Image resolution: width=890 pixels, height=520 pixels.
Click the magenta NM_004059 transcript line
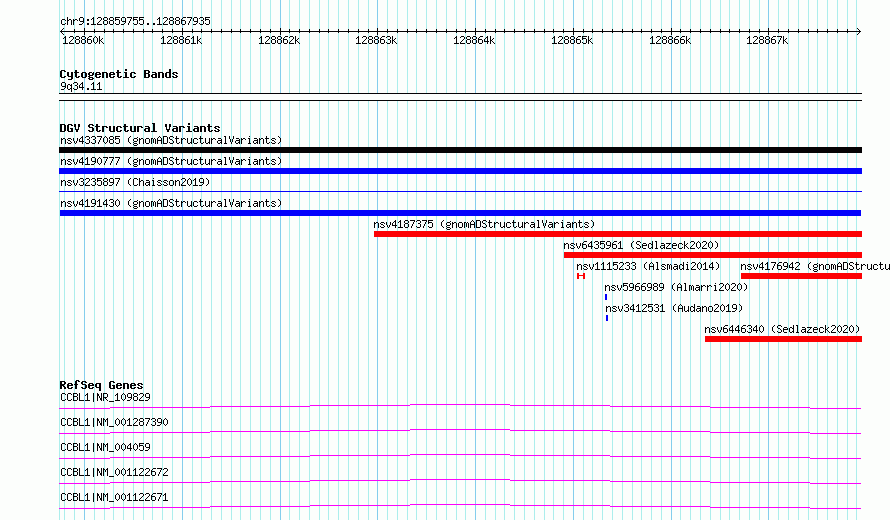tap(460, 456)
